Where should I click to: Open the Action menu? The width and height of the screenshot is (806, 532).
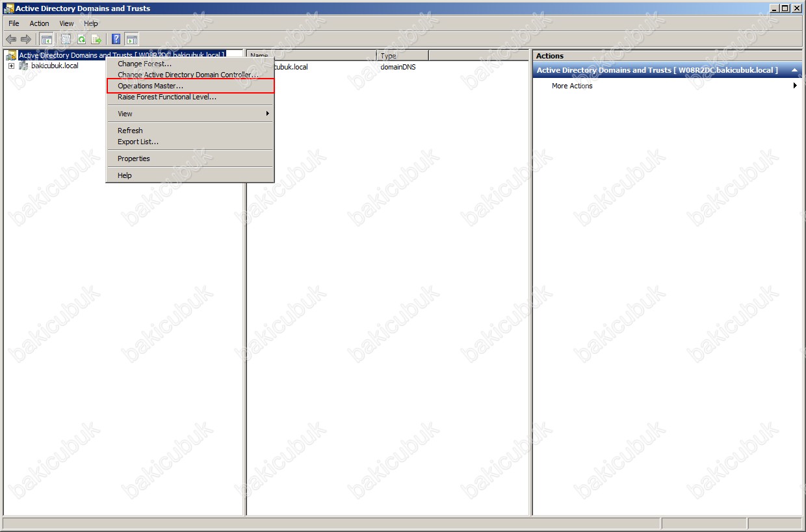(x=40, y=23)
